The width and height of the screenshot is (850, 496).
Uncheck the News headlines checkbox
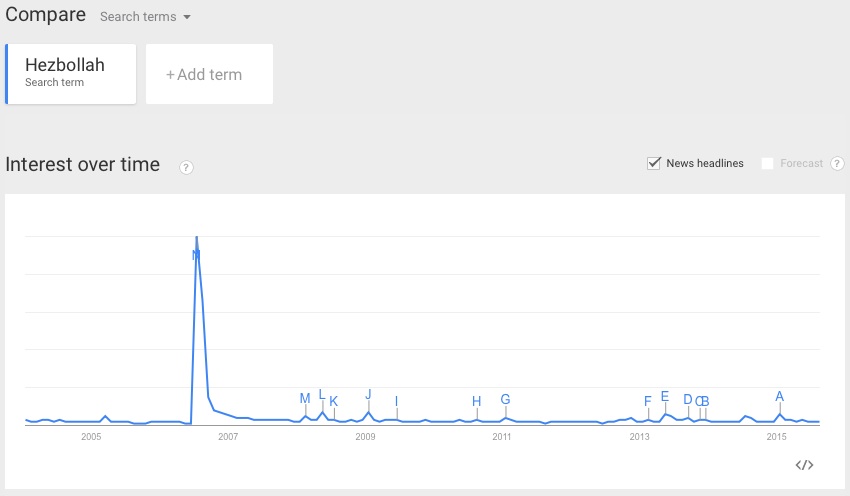[x=655, y=163]
